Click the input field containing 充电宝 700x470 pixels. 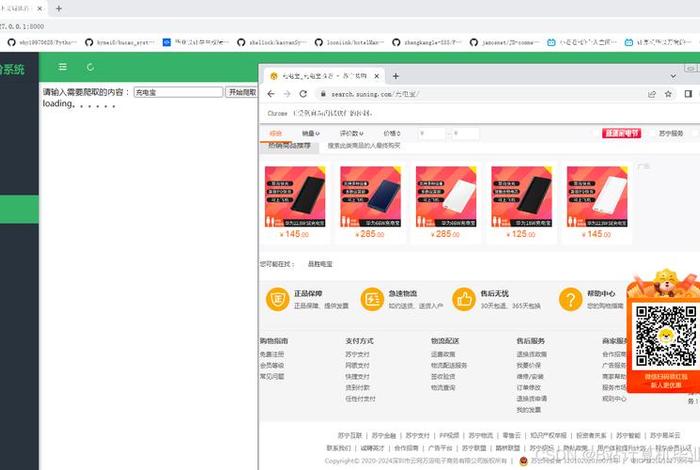pyautogui.click(x=178, y=92)
